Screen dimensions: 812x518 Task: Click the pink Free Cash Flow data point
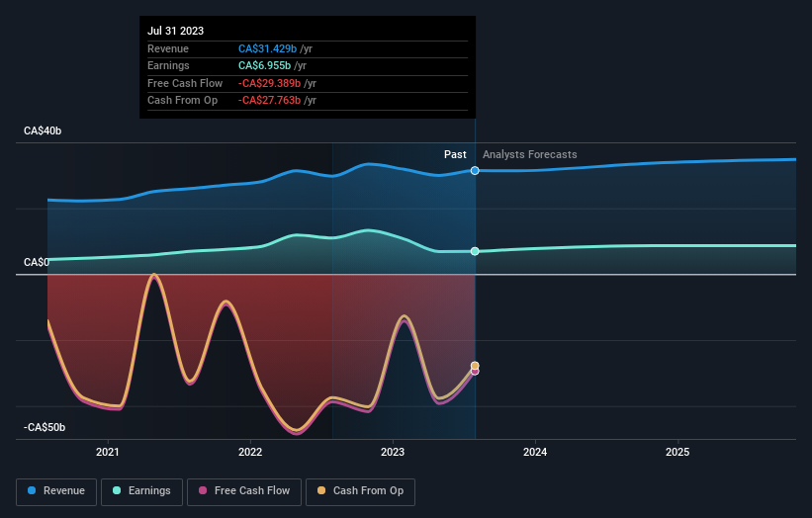tap(475, 372)
